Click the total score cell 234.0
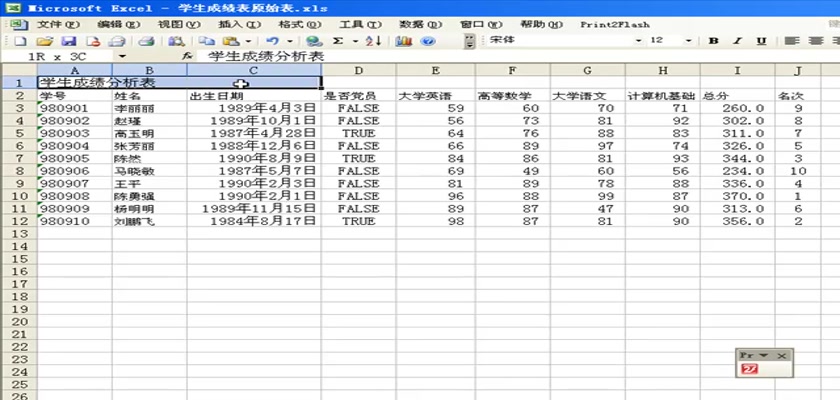This screenshot has height=400, width=840. point(737,171)
